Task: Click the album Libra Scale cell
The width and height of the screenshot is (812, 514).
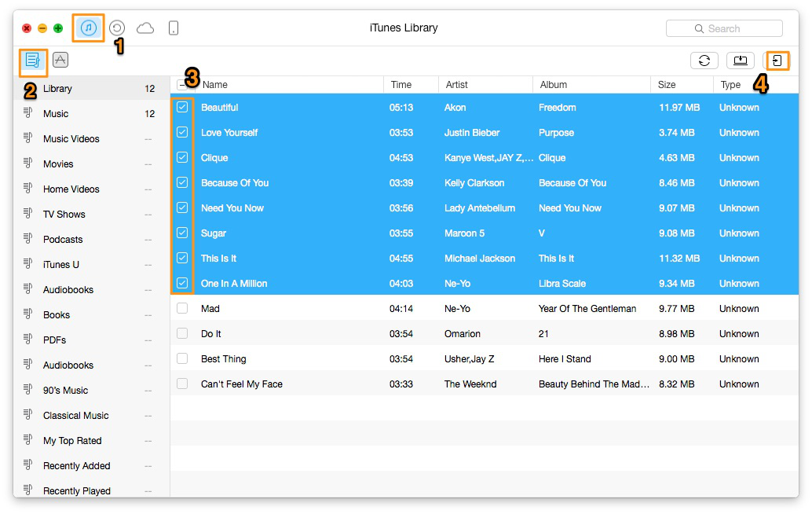Action: click(561, 284)
